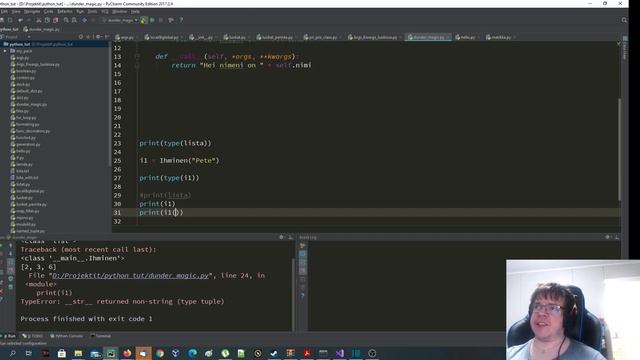Screen dimensions: 640x360
Task: Click the Run console vertical scrollbar
Action: click(293, 294)
